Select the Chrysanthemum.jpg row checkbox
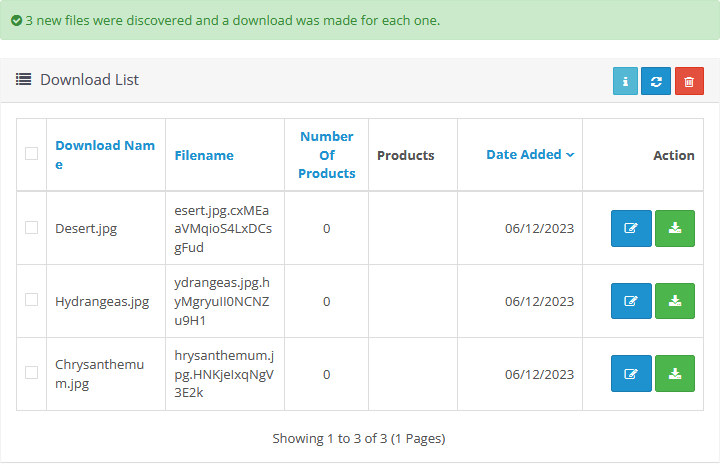The image size is (720, 464). tap(32, 373)
